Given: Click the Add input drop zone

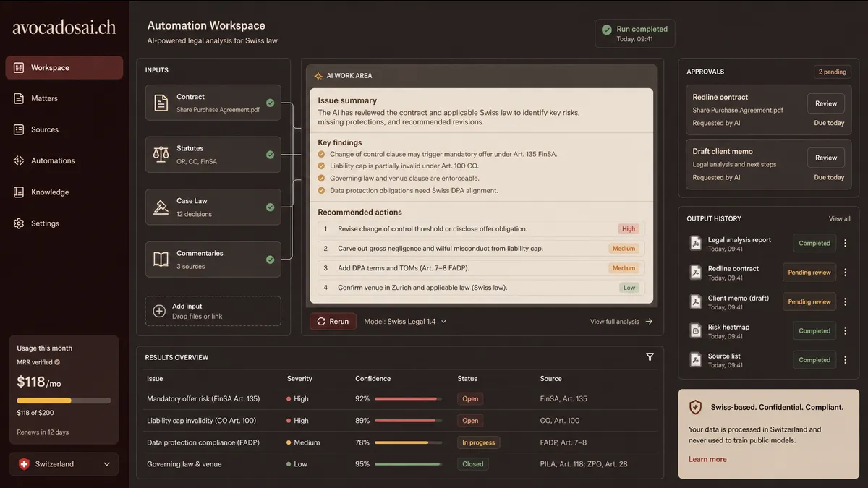Looking at the screenshot, I should 213,311.
